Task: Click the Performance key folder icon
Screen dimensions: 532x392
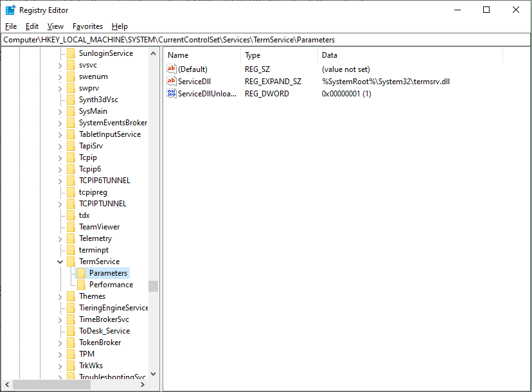Action: pos(82,285)
